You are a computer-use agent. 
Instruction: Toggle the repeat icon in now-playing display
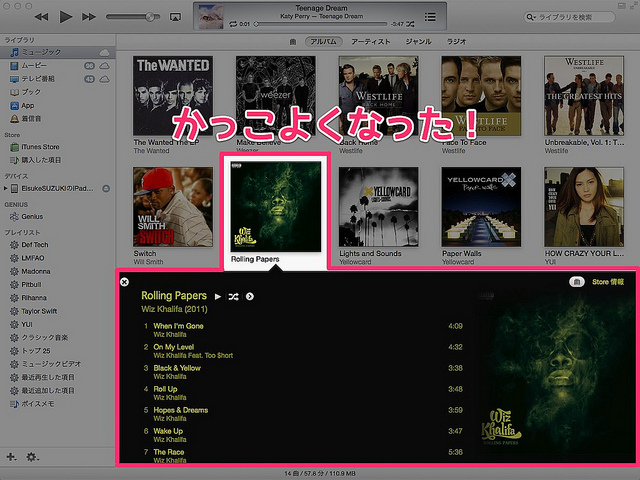(x=233, y=24)
